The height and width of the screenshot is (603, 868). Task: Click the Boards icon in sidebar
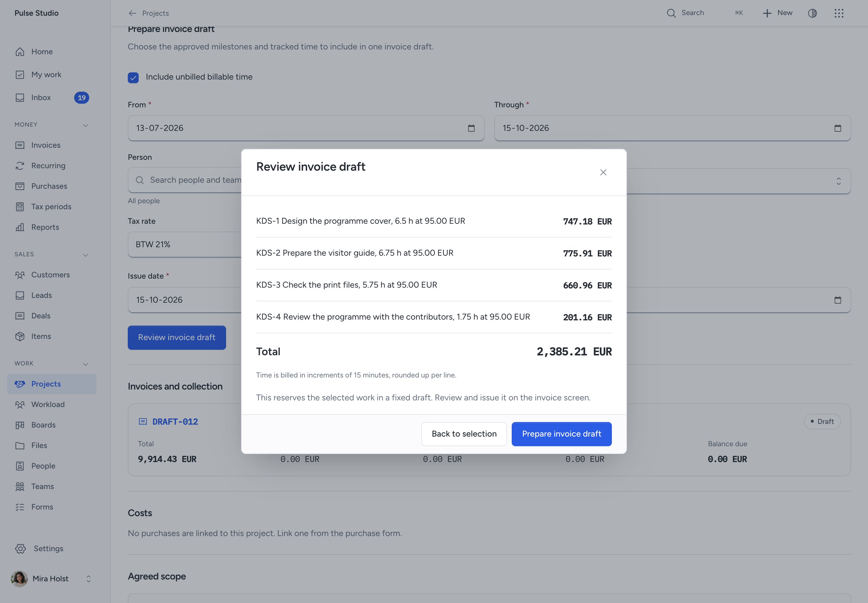click(x=20, y=425)
